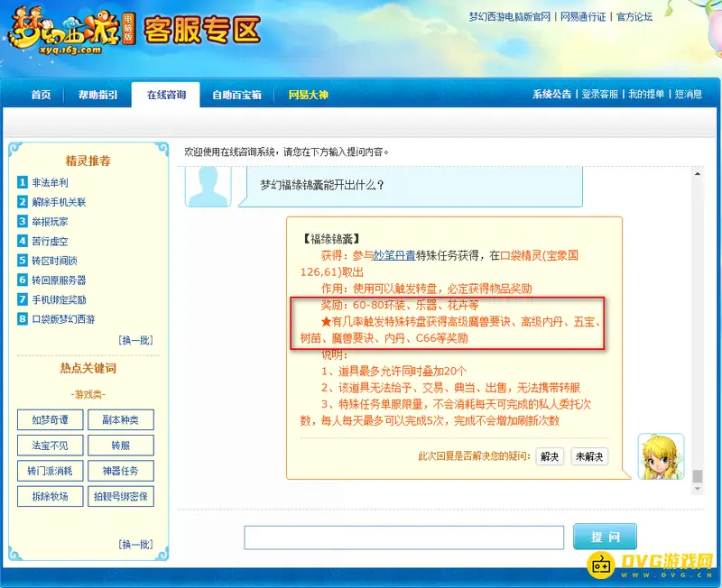722x588 pixels.
Task: Refresh recommendations with 换一批 under 精灵推荐
Action: pyautogui.click(x=136, y=340)
